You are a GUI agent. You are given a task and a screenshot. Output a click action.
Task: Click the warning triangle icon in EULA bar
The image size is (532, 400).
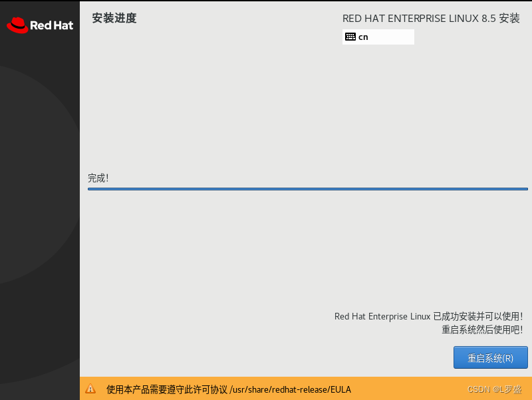(90, 389)
